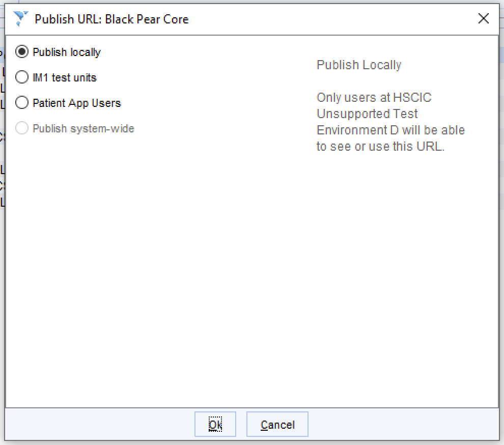
Task: Click the 'Patient App Users' label text
Action: pos(76,103)
